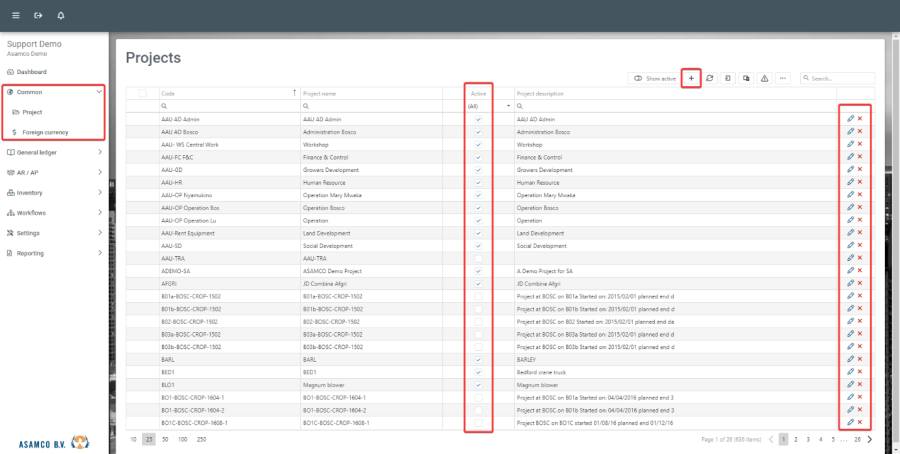Click the warning triangle toolbar icon
This screenshot has width=900, height=454.
point(764,78)
